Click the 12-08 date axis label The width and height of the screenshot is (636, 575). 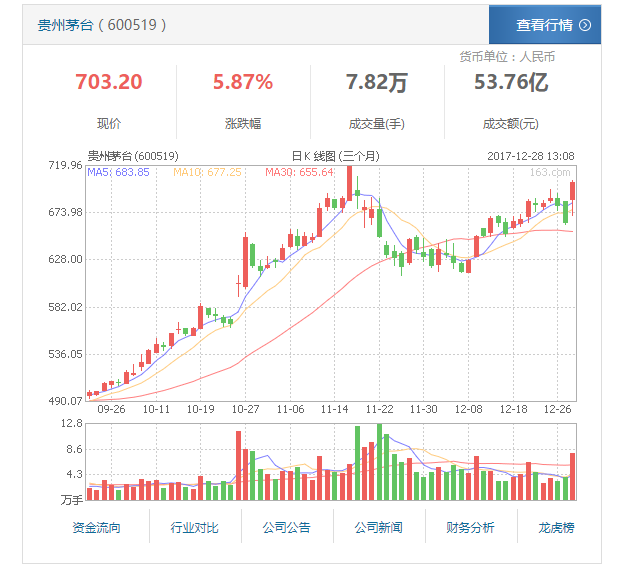pyautogui.click(x=468, y=409)
